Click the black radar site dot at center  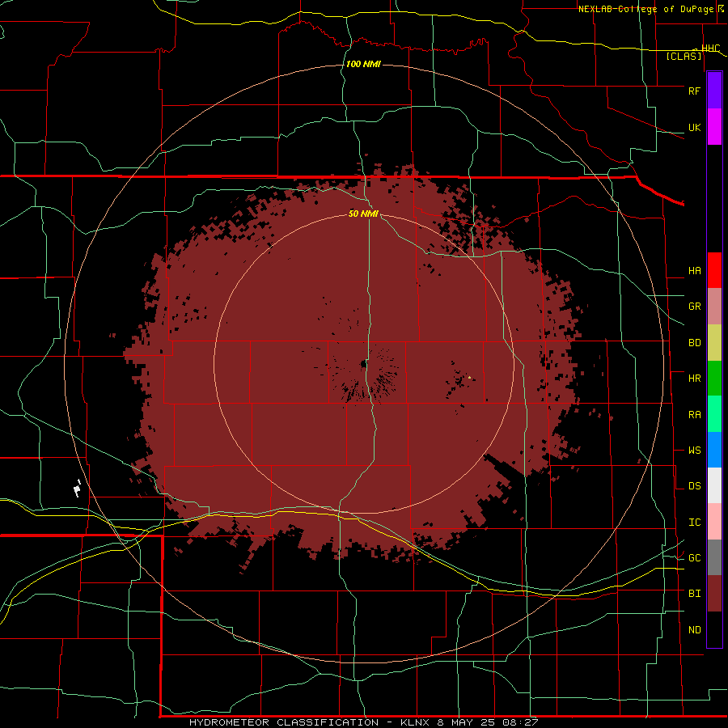pos(363,365)
